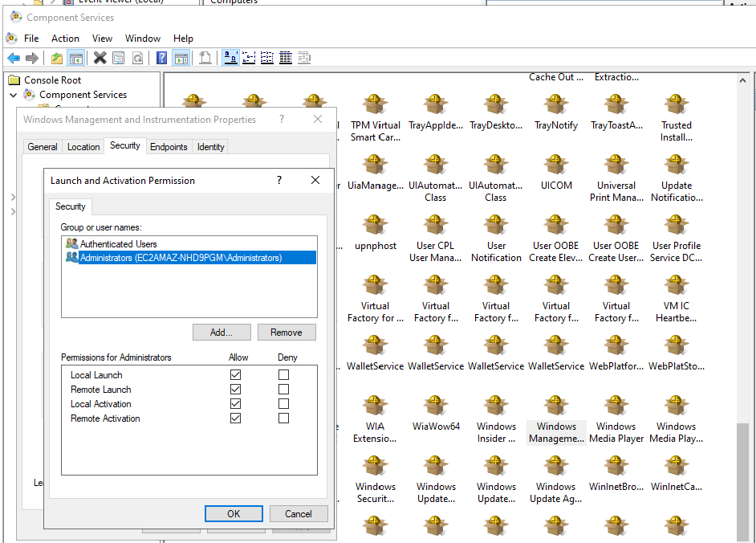Screen dimensions: 756x543
Task: Open the View menu
Action: coord(102,38)
